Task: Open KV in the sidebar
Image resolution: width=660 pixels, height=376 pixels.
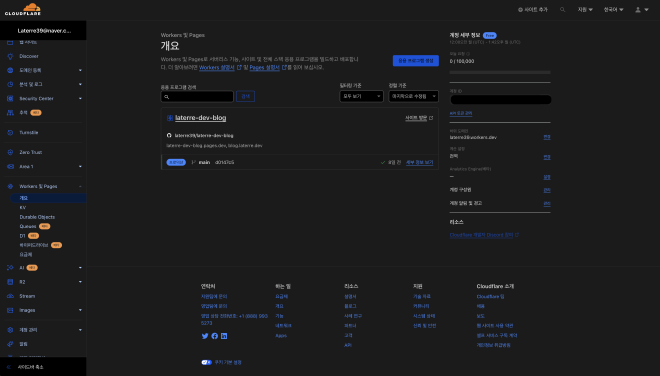Action: (x=23, y=208)
